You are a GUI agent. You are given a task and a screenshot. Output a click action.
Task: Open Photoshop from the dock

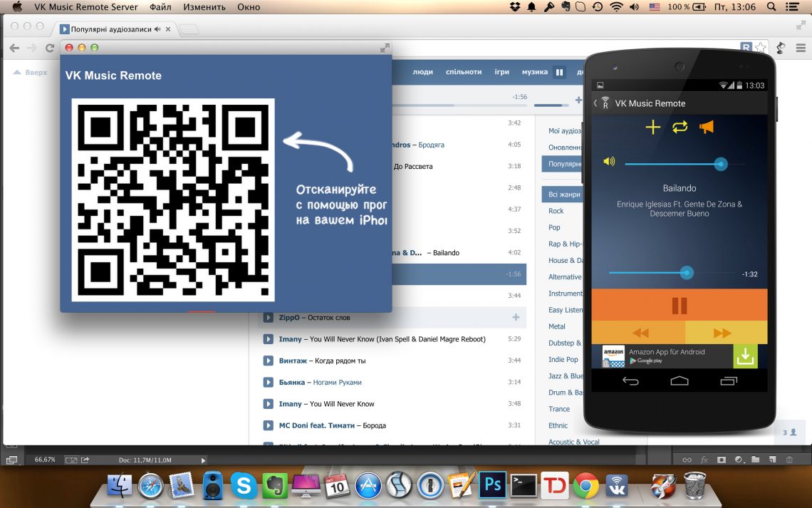[x=491, y=486]
